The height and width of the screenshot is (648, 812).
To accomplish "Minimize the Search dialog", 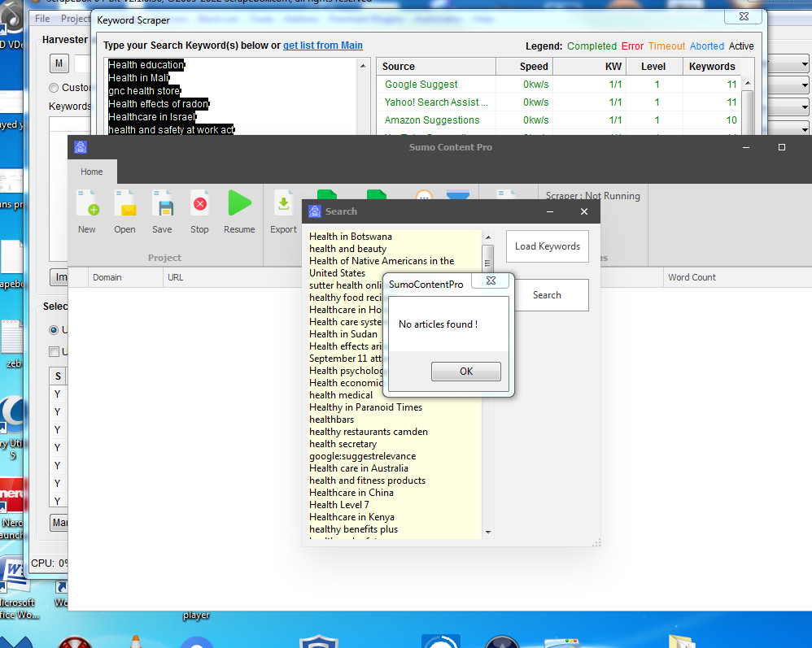I will [x=550, y=211].
